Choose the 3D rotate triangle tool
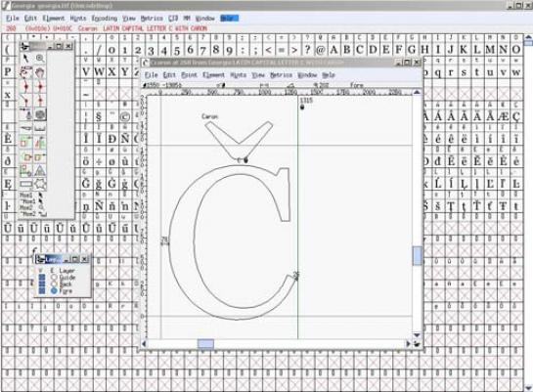 [x=40, y=170]
